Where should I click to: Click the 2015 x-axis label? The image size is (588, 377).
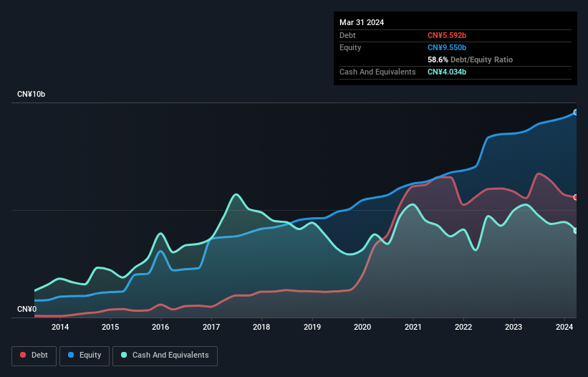pos(110,327)
